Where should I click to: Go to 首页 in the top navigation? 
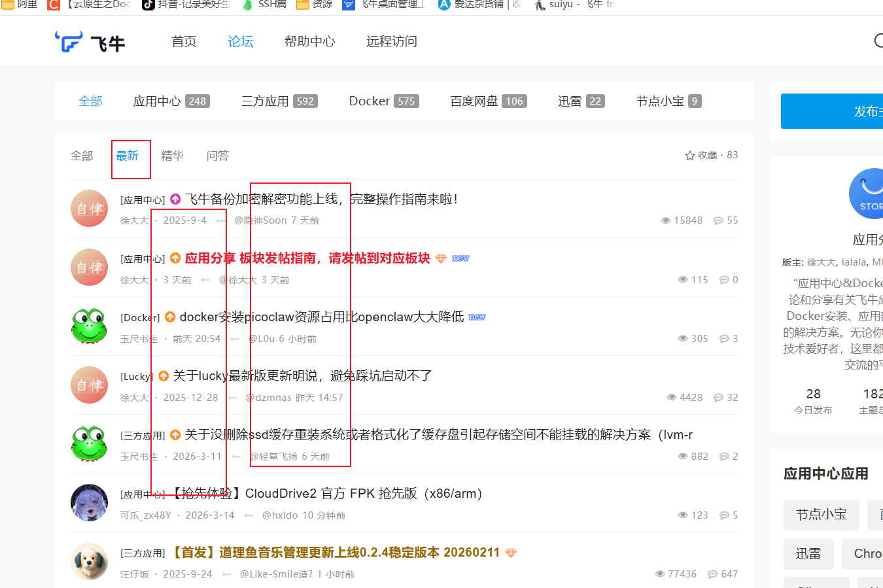[x=184, y=42]
